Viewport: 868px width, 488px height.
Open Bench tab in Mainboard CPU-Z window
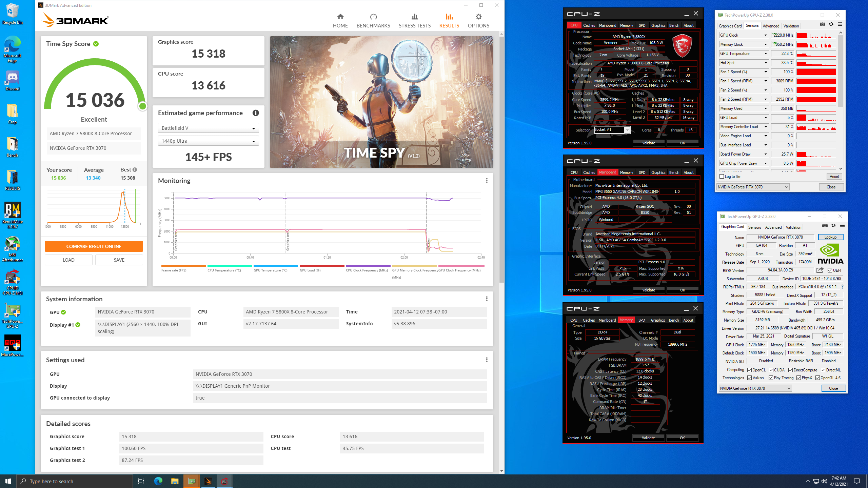click(x=674, y=172)
